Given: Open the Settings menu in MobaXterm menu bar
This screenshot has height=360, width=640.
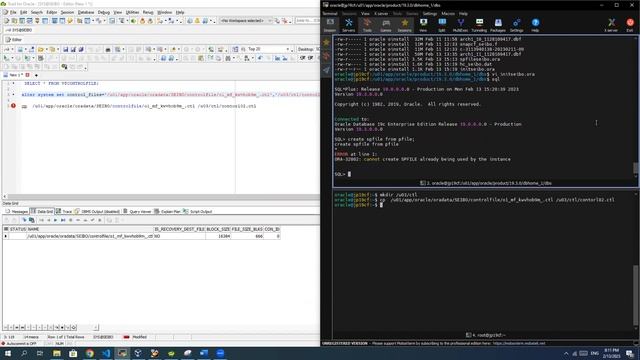Looking at the screenshot, I should coord(430,13).
